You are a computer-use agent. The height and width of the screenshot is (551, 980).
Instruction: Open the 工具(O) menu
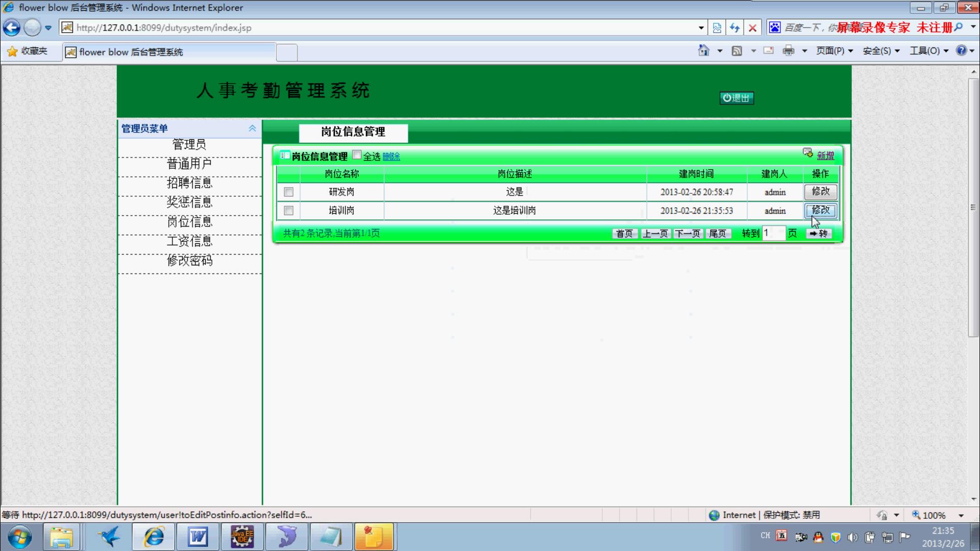[929, 51]
